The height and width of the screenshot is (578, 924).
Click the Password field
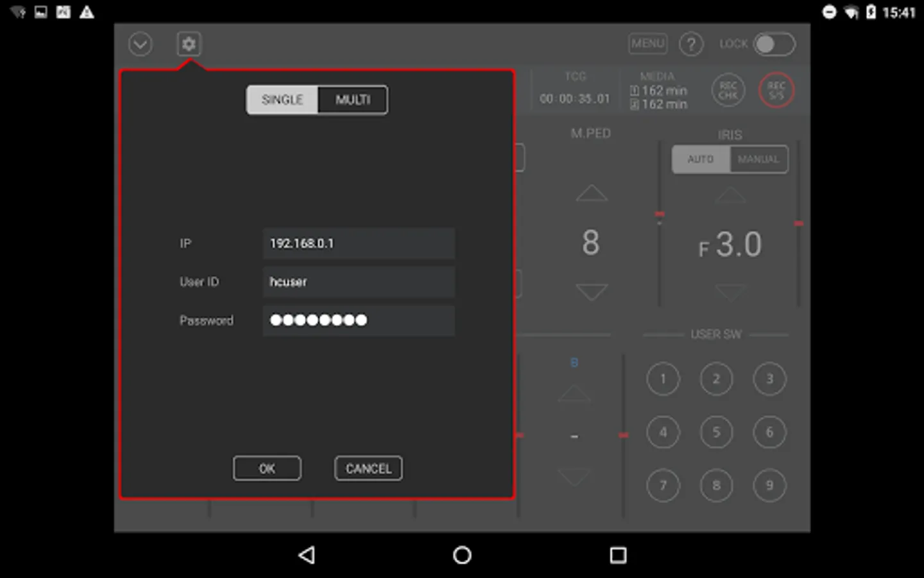pos(359,320)
